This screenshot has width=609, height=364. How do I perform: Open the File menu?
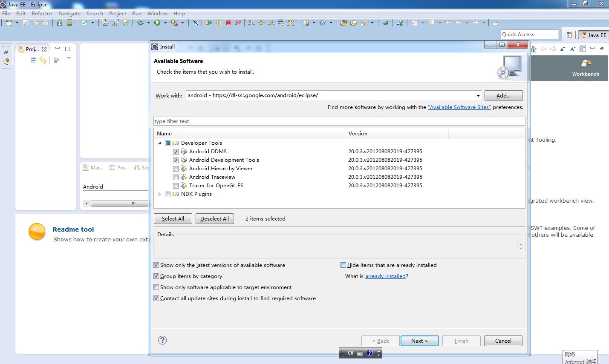(x=6, y=13)
